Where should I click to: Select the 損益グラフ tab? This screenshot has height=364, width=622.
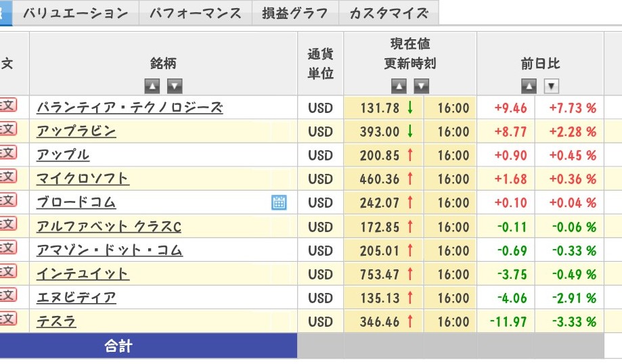(295, 13)
